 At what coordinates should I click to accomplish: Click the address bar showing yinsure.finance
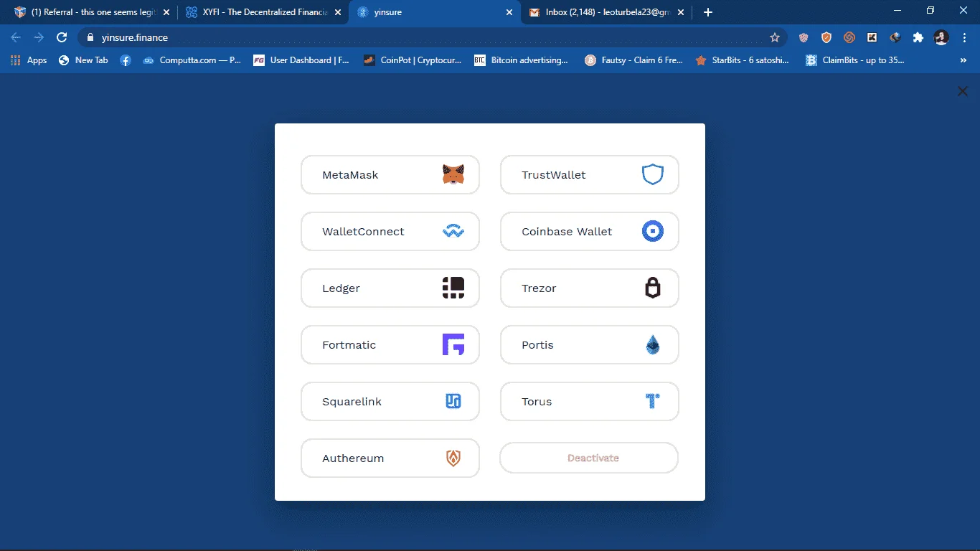pos(432,37)
